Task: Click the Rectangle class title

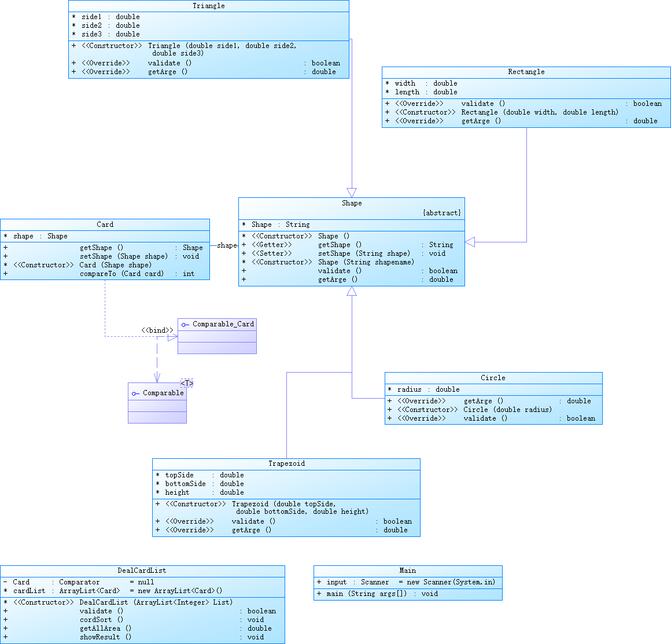Action: point(526,72)
